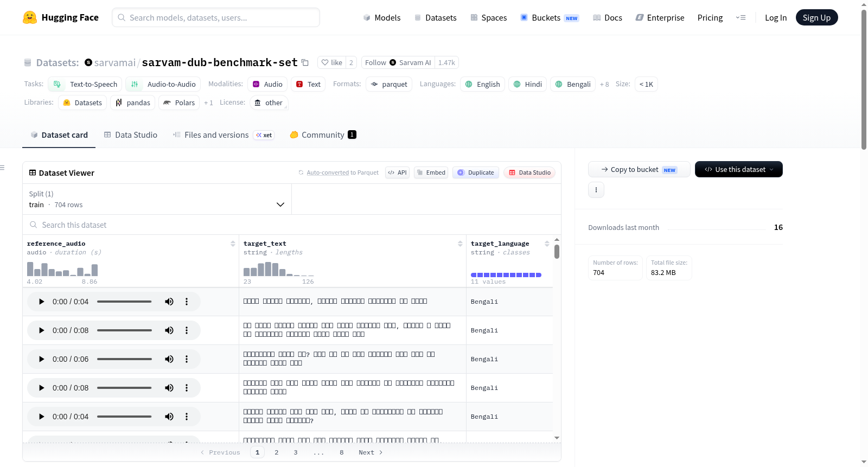Open more options on first 0:08 player

tap(187, 330)
